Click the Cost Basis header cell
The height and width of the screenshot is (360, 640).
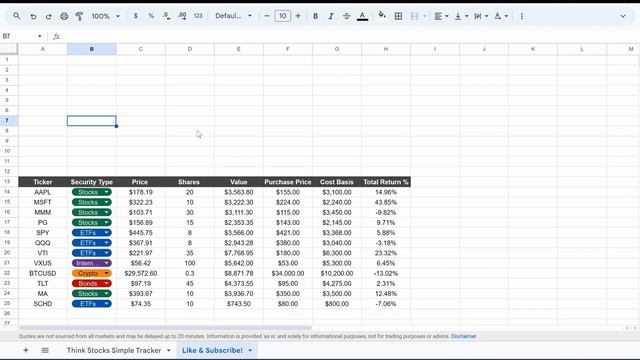pyautogui.click(x=337, y=182)
